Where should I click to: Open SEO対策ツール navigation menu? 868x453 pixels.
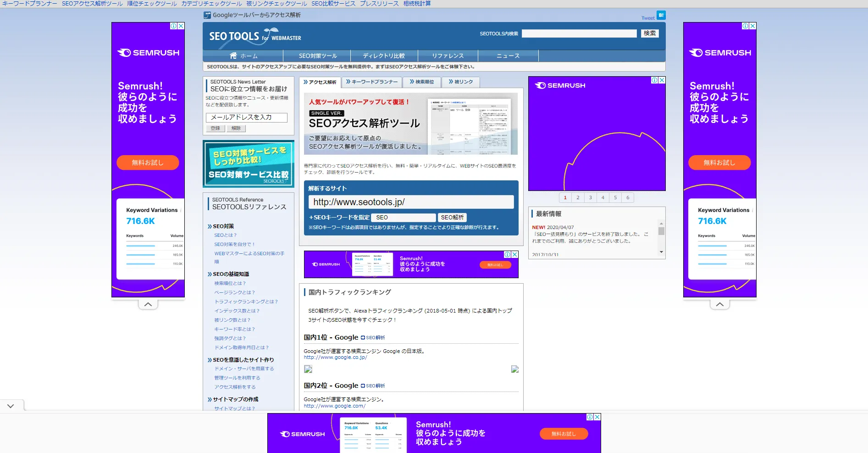point(317,56)
